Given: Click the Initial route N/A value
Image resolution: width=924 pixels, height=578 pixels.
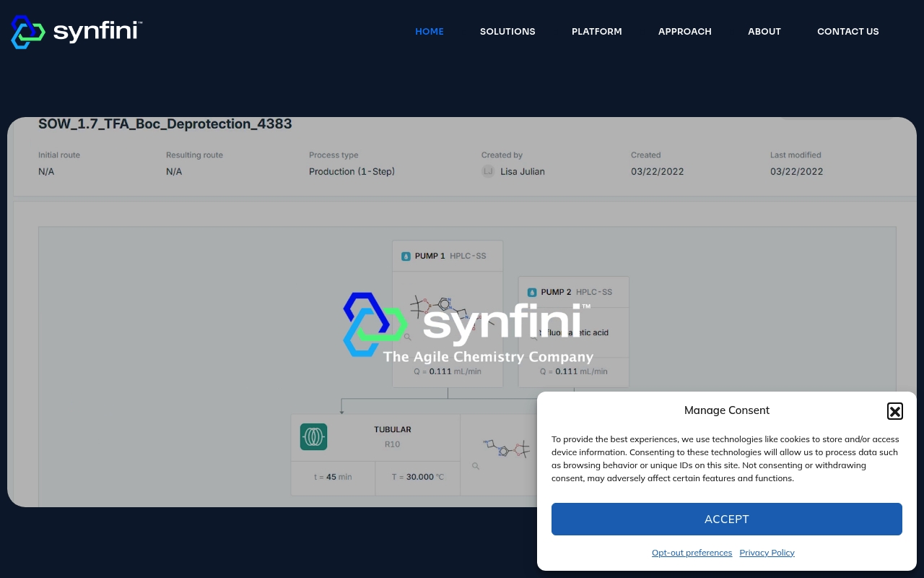Looking at the screenshot, I should [46, 171].
